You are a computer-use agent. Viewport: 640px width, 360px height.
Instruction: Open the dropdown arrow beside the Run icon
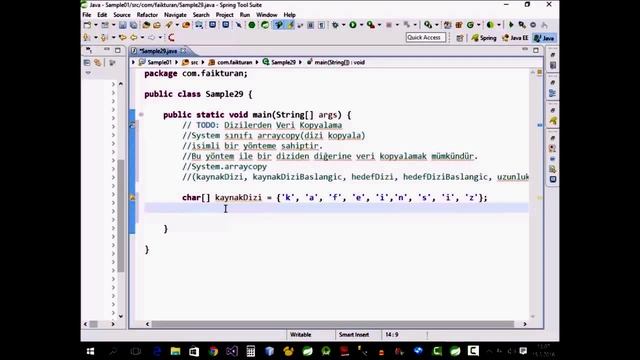pos(361,25)
